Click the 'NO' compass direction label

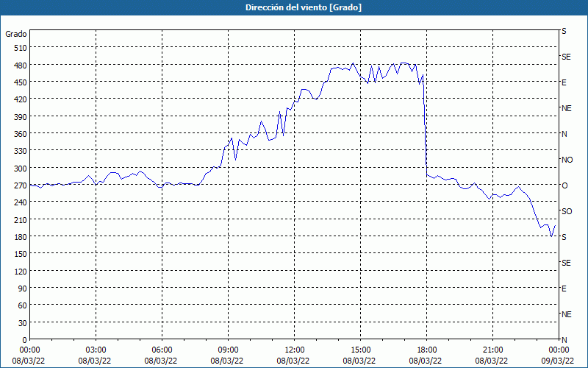coord(567,160)
